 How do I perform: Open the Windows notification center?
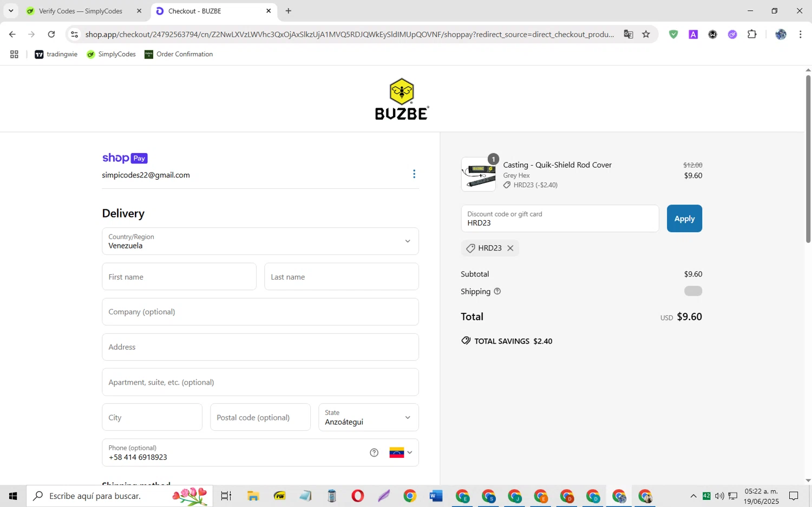tap(794, 496)
